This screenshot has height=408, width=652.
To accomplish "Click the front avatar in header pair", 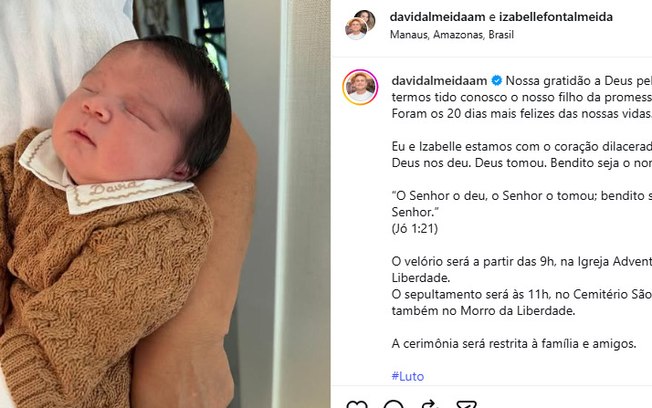I will (x=356, y=29).
